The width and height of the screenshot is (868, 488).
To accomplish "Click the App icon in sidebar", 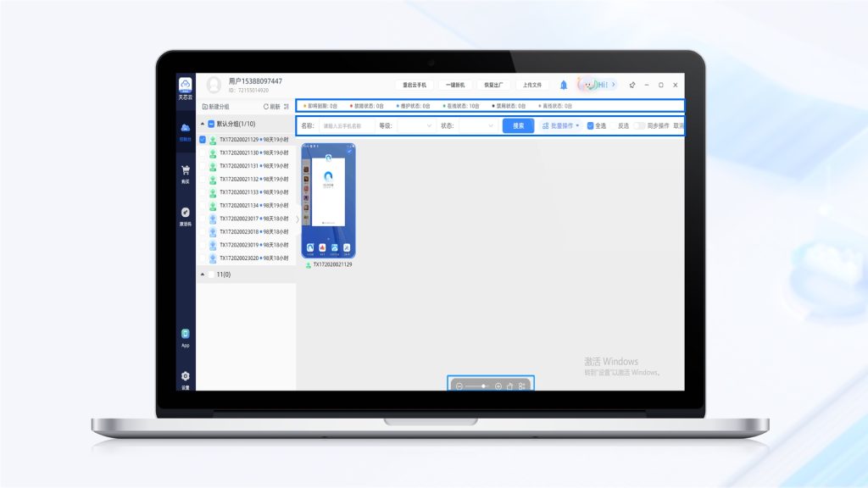I will point(185,337).
